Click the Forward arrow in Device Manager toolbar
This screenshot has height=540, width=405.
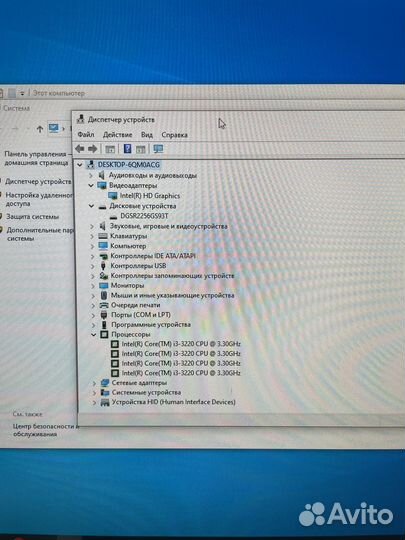92,149
